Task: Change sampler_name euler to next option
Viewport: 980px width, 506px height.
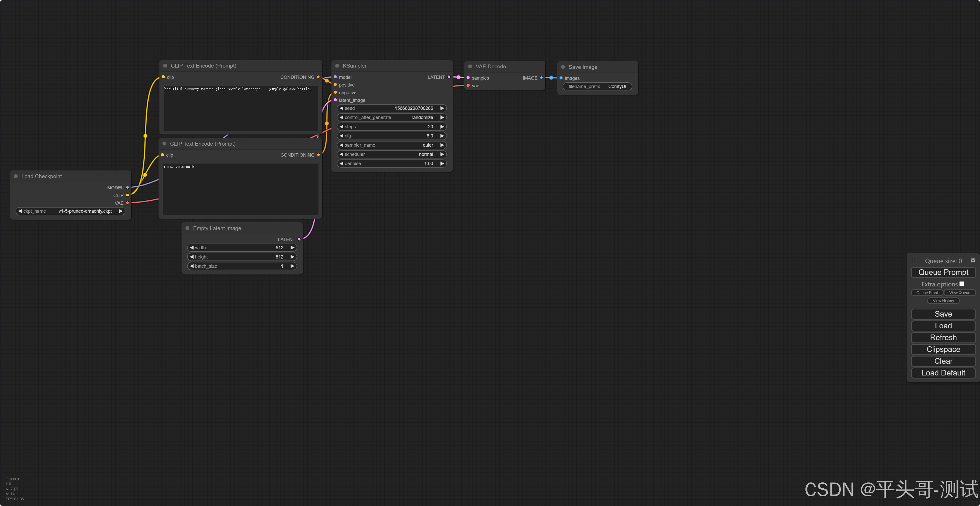Action: [442, 145]
